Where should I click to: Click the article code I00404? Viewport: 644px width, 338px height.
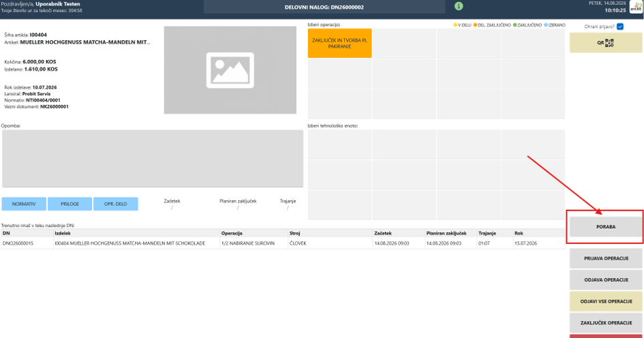tap(38, 35)
